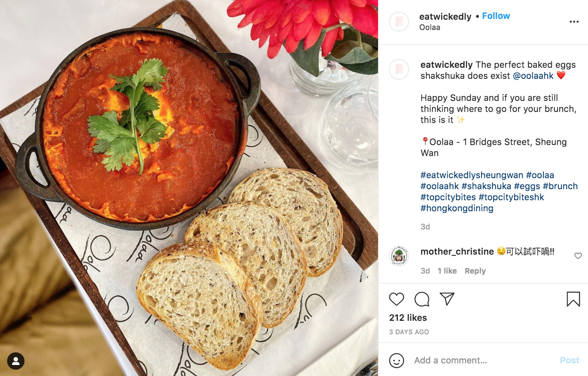Open mother_christine's avatar
The height and width of the screenshot is (376, 588).
point(399,256)
